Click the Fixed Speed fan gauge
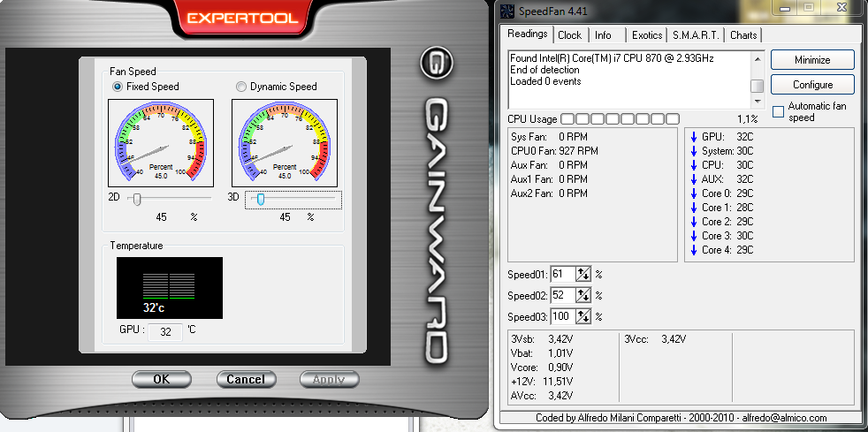Screen dimensions: 868x432 161,143
